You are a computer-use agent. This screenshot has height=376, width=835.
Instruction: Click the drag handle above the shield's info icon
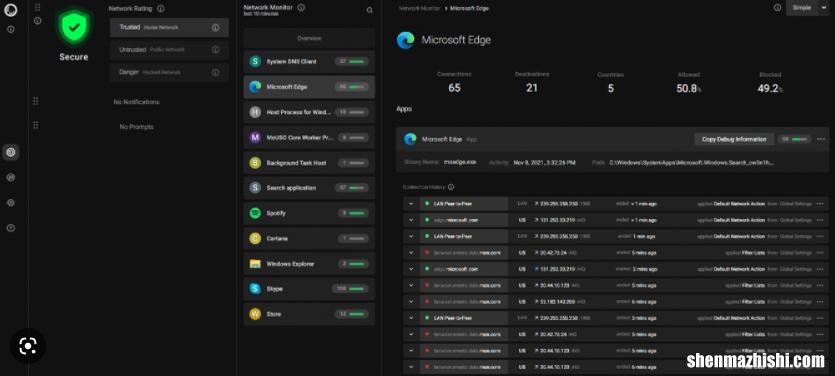(x=37, y=7)
